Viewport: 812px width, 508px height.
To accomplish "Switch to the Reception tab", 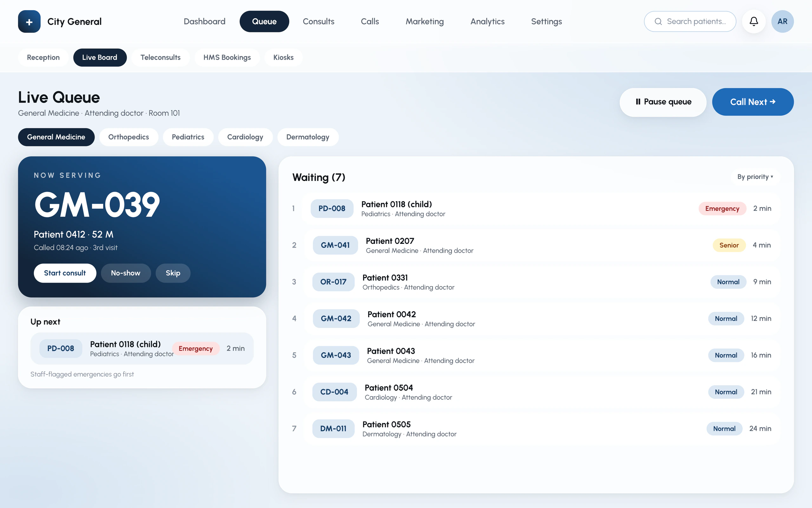I will (x=43, y=57).
